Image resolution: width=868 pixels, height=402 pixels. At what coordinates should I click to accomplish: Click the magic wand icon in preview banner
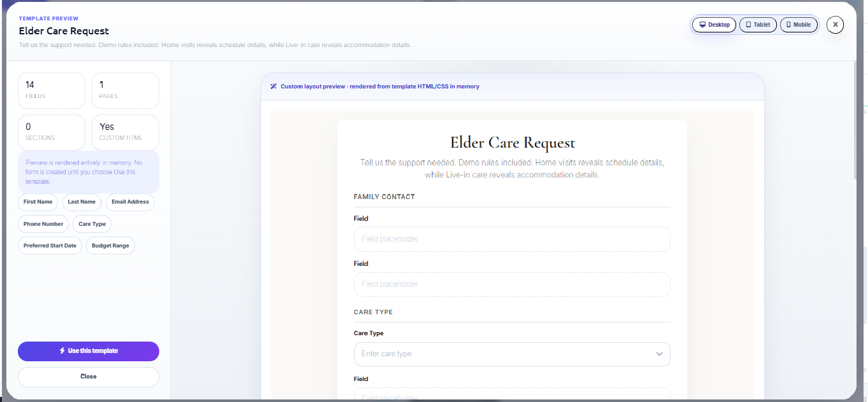(x=273, y=87)
